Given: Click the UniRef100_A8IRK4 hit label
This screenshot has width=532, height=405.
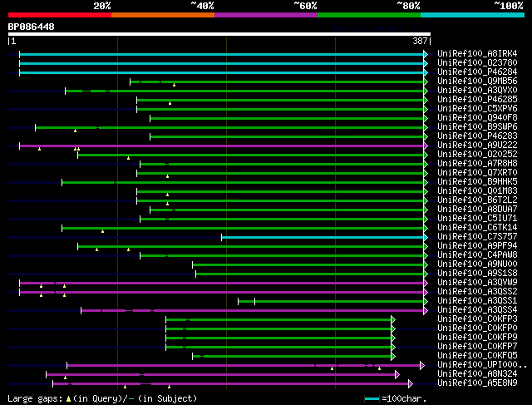Looking at the screenshot, I should (x=477, y=53).
